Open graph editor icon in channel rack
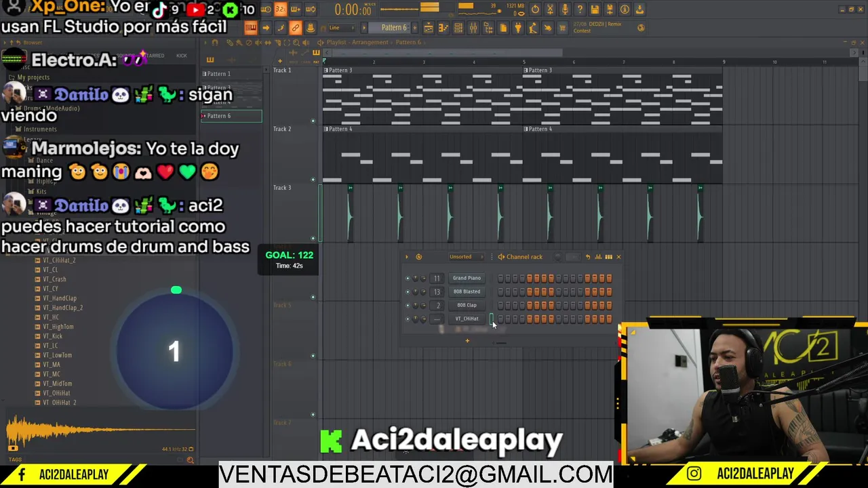This screenshot has width=868, height=488. pyautogui.click(x=598, y=257)
